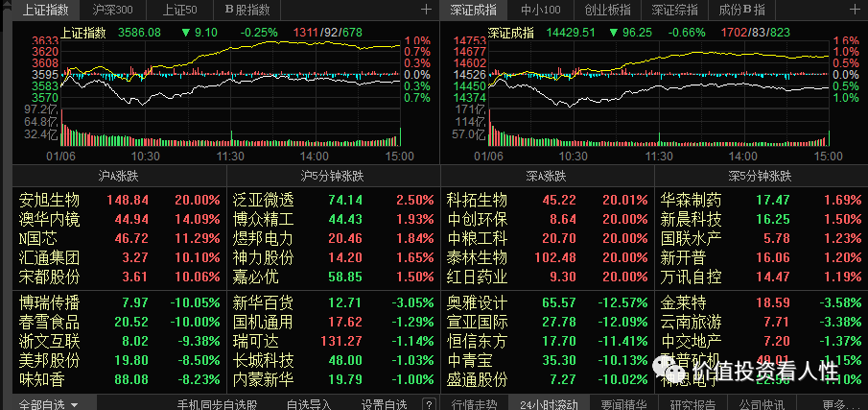Click the 更多 link at bottom right

click(840, 404)
